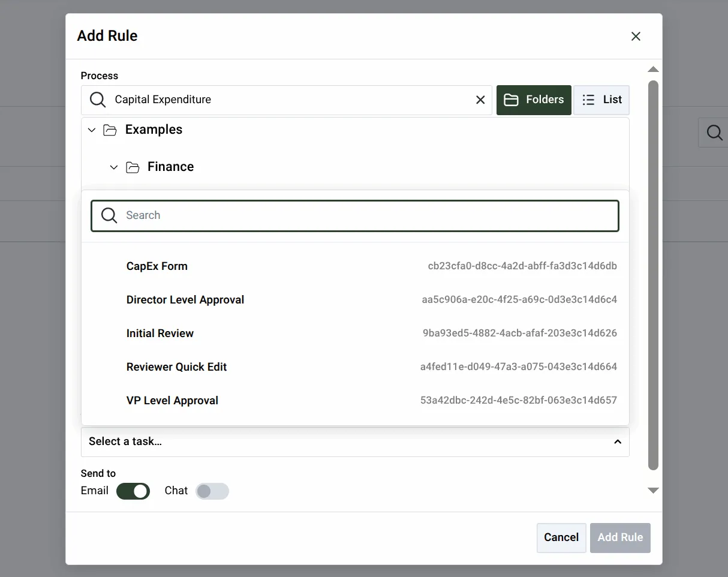The height and width of the screenshot is (577, 728).
Task: Click the ID 9ba93ed5-4882-4acb-afaf-203e3c14d626
Action: click(520, 333)
